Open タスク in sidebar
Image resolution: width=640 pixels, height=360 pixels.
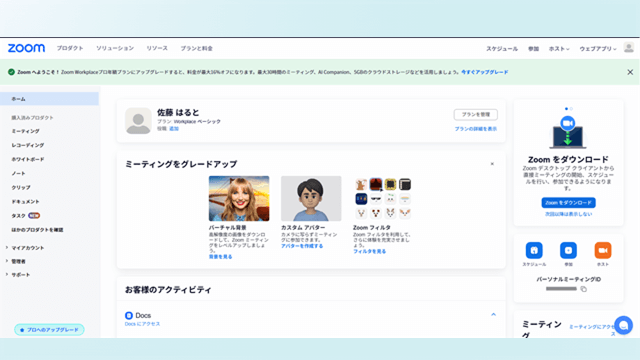19,216
